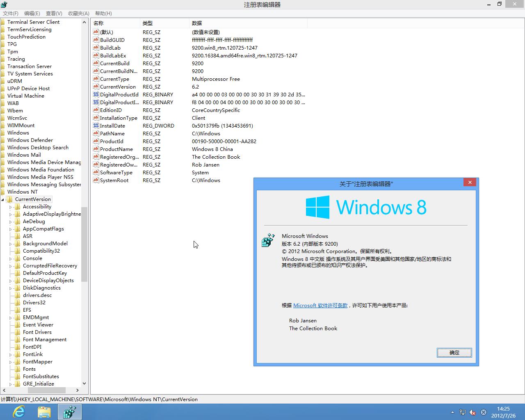
Task: Expand the AppCompatFlags tree node
Action: tap(11, 229)
